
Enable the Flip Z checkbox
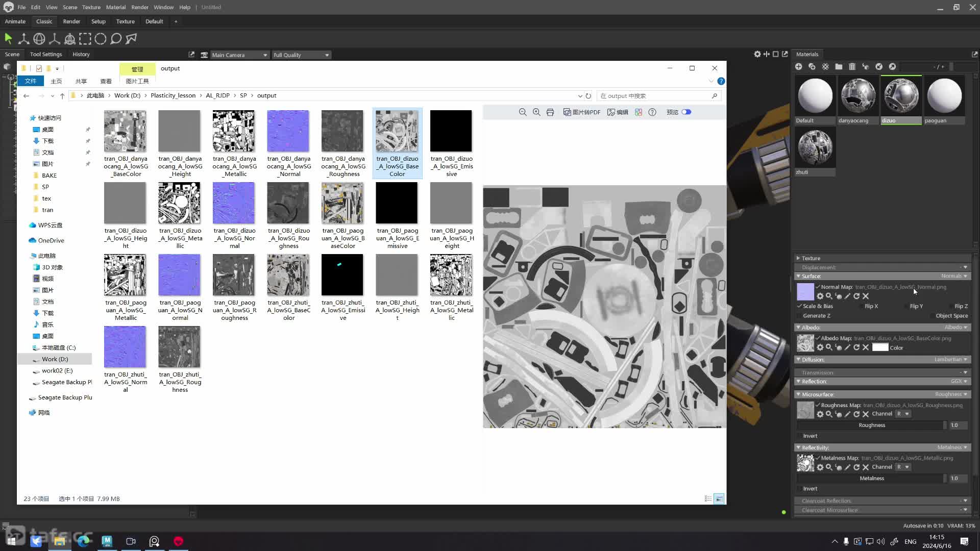pyautogui.click(x=951, y=306)
